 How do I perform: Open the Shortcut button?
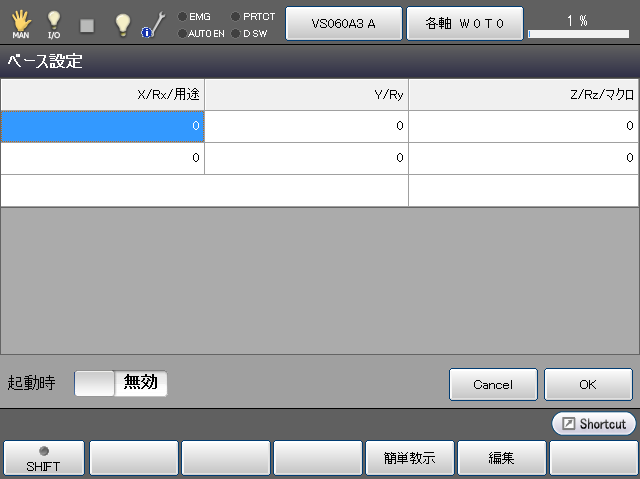(594, 424)
